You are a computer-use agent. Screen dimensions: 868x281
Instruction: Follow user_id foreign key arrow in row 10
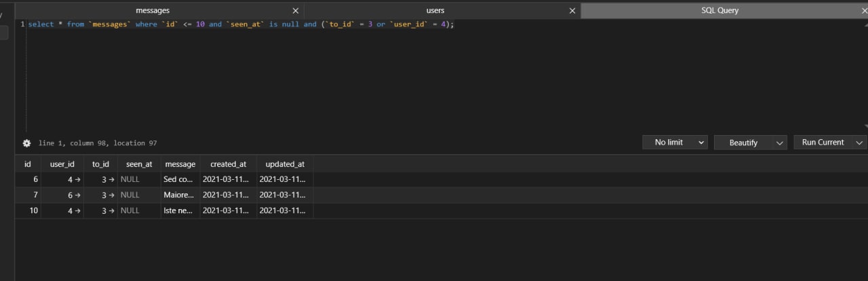pyautogui.click(x=78, y=211)
